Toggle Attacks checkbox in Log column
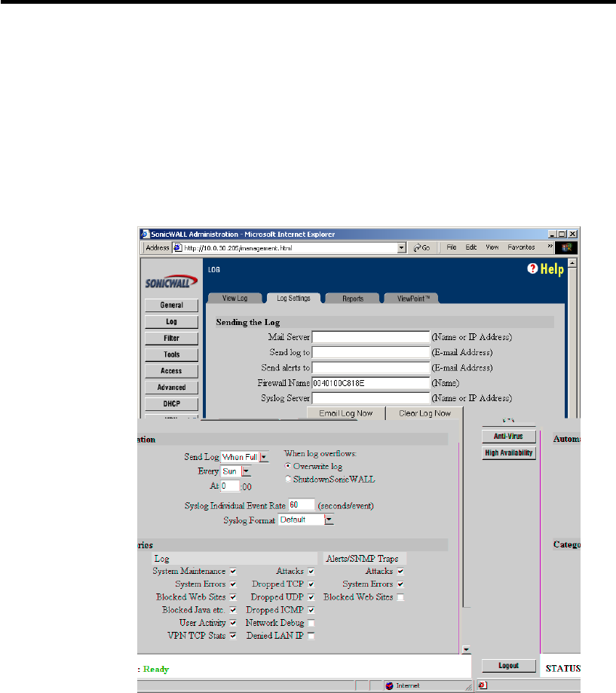 click(x=311, y=571)
